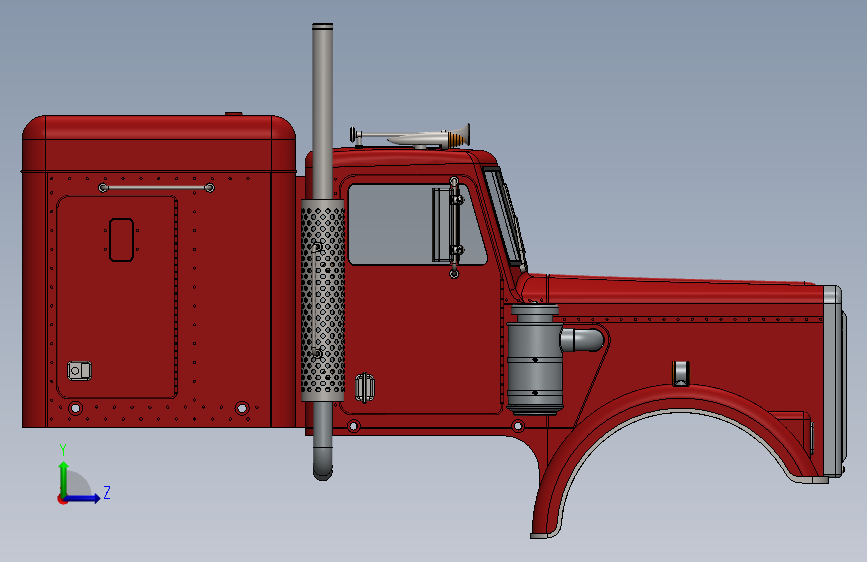
Task: Select the air cleaner intake elbow pipe
Action: pyautogui.click(x=583, y=340)
